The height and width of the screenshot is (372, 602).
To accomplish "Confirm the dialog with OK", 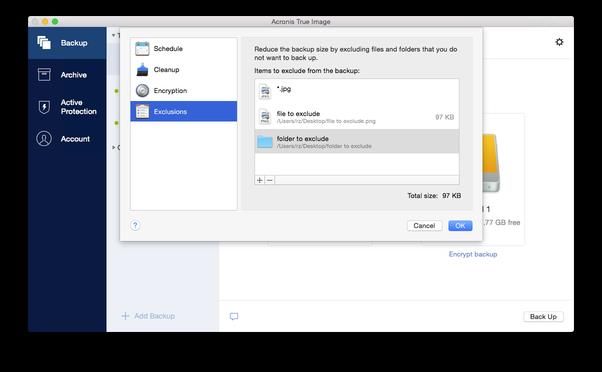I will coord(460,226).
